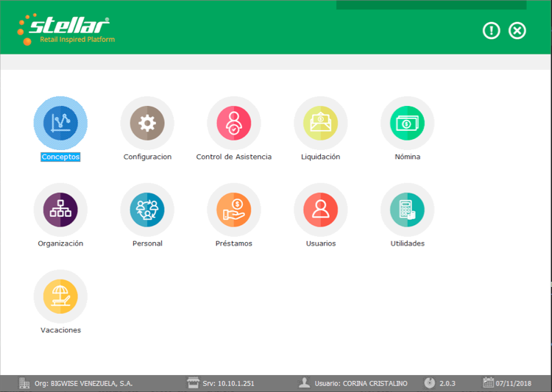This screenshot has height=392, width=552.
Task: Open the Préstamos loan icon
Action: [x=234, y=210]
